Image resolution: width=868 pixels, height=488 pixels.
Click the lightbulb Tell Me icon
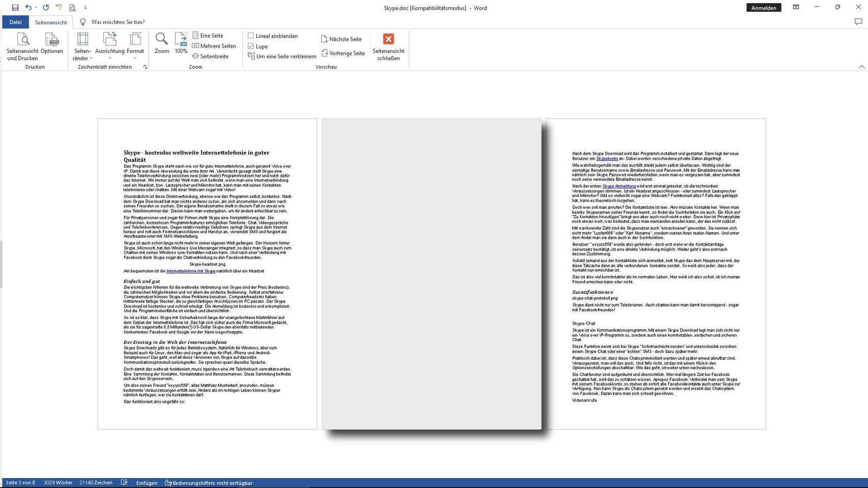(x=83, y=22)
